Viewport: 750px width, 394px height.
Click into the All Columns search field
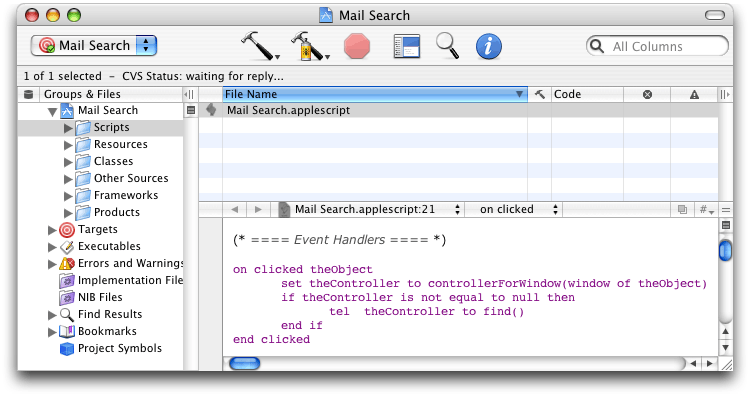(657, 46)
